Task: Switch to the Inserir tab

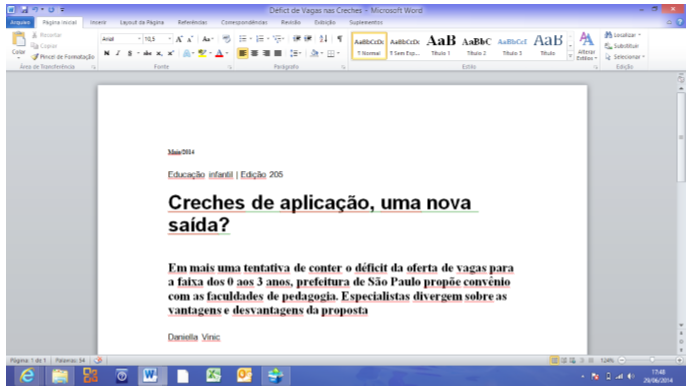Action: (98, 22)
